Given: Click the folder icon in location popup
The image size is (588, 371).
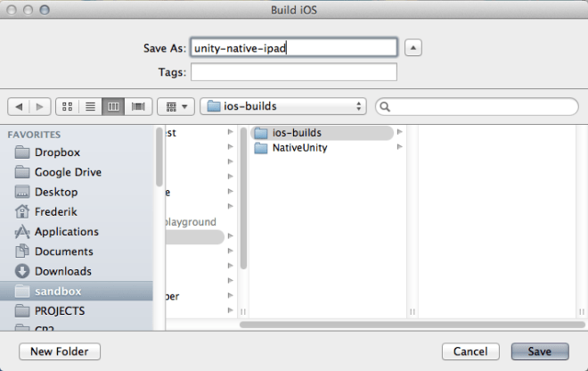Looking at the screenshot, I should pyautogui.click(x=214, y=106).
